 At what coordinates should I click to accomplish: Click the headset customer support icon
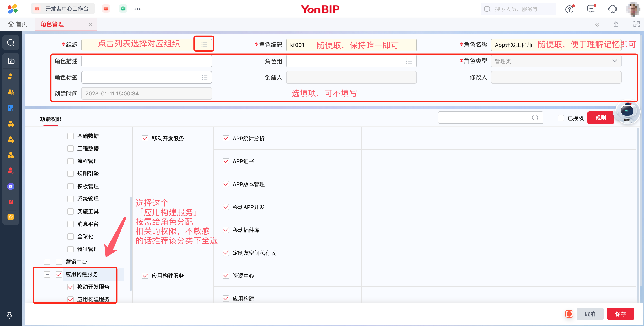point(612,9)
